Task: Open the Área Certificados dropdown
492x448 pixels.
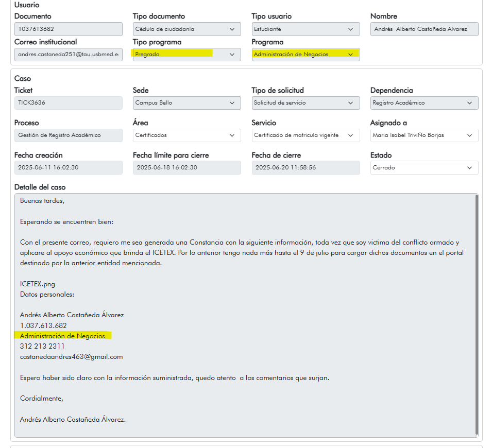Action: (186, 135)
